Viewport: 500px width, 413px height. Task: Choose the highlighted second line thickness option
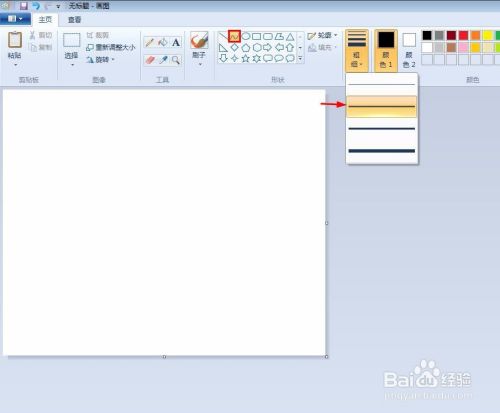382,106
